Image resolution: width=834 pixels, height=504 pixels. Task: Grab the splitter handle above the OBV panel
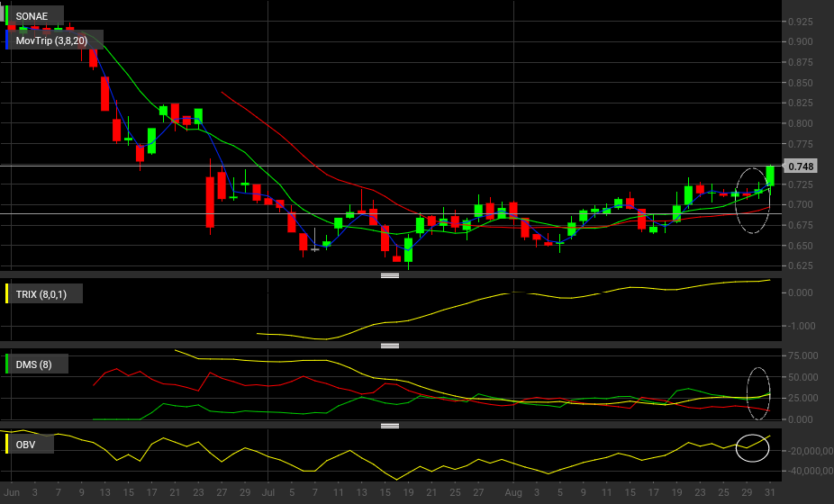click(390, 426)
